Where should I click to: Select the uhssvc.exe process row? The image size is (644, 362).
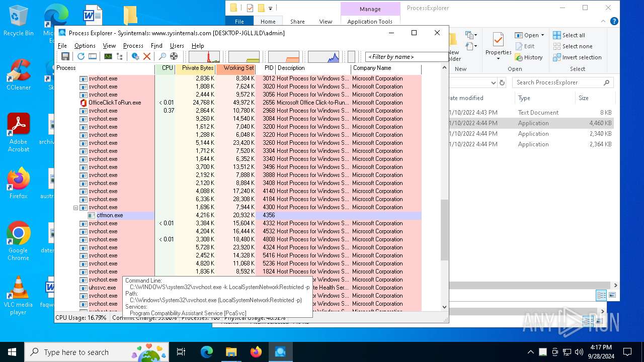coord(238,288)
